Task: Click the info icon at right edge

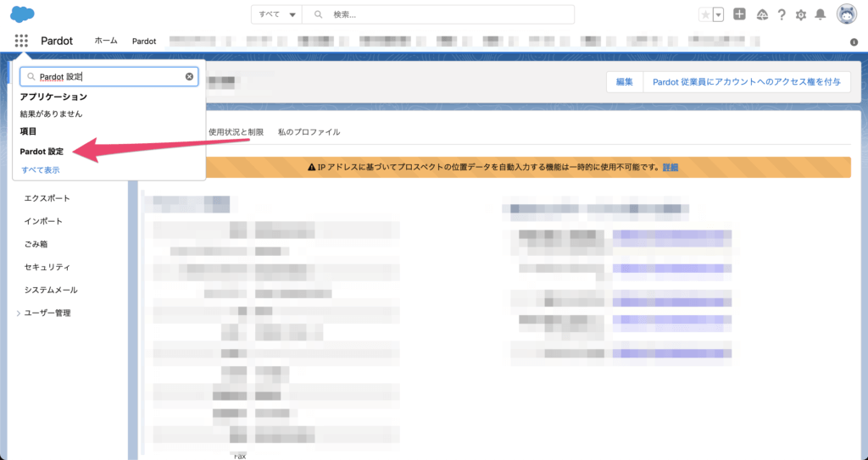Action: point(854,42)
